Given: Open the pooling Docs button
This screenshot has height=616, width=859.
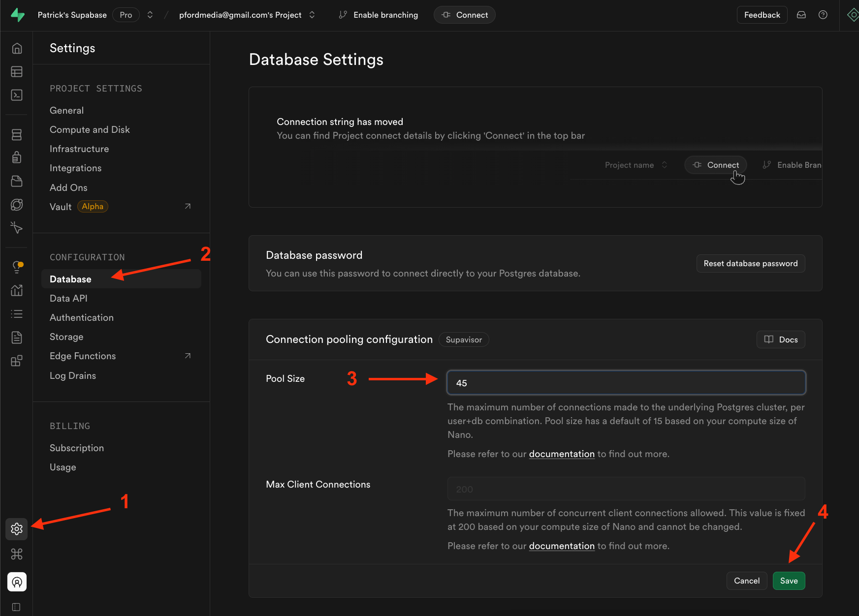Looking at the screenshot, I should click(780, 339).
